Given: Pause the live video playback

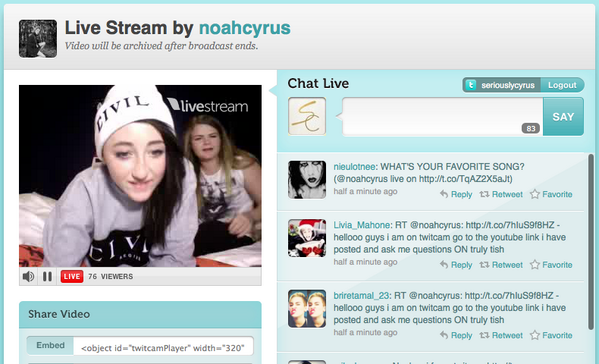Looking at the screenshot, I should point(47,276).
